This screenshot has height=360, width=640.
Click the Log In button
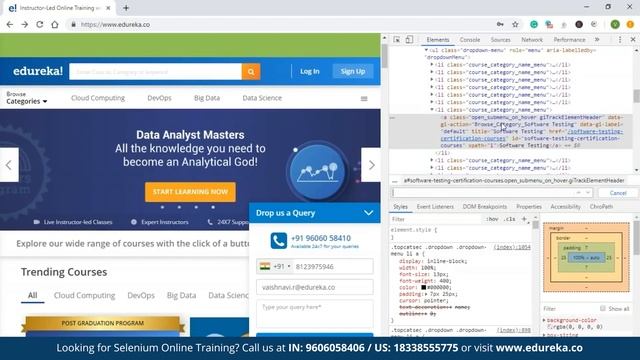310,71
